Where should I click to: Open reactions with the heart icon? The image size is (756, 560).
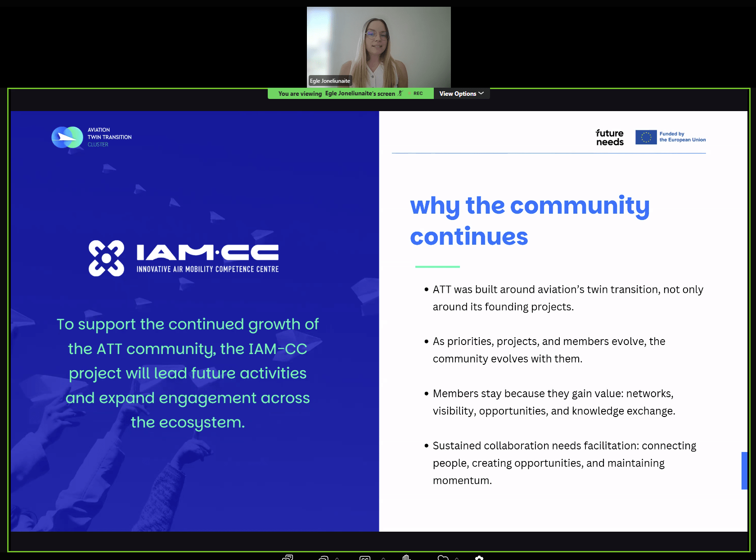(443, 558)
